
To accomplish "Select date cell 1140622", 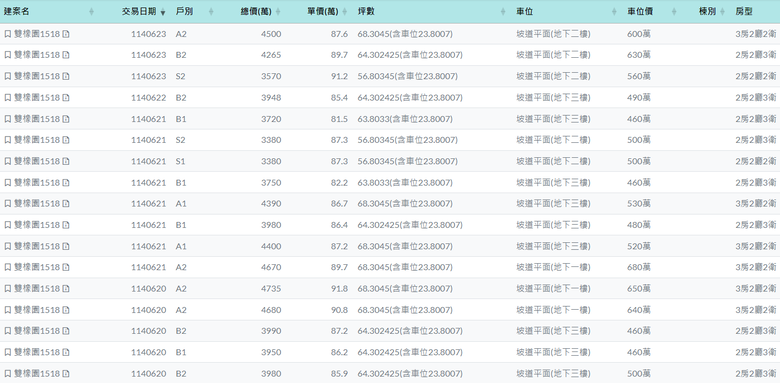I will [149, 97].
